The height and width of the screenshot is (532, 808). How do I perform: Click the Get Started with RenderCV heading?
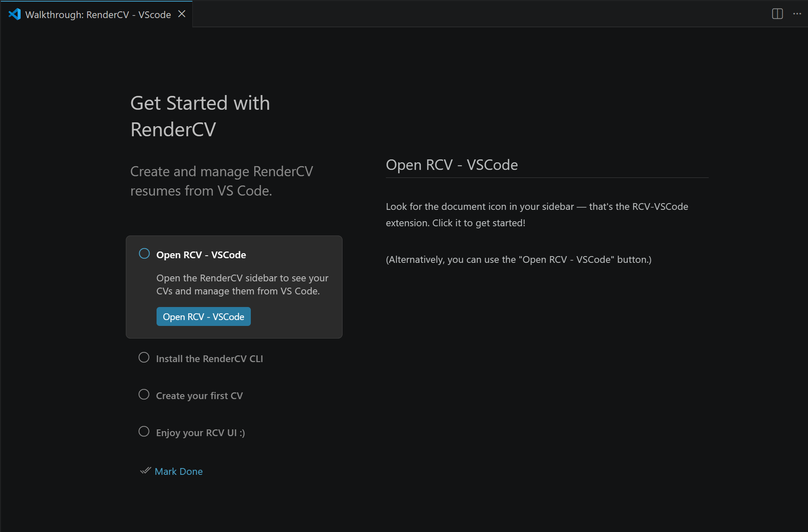(200, 116)
